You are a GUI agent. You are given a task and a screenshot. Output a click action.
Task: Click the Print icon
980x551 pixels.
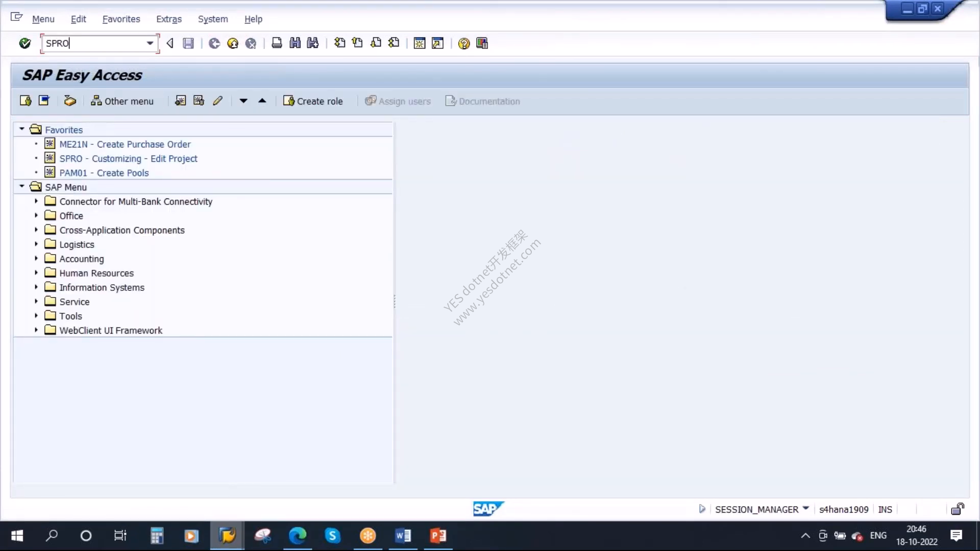(x=277, y=43)
